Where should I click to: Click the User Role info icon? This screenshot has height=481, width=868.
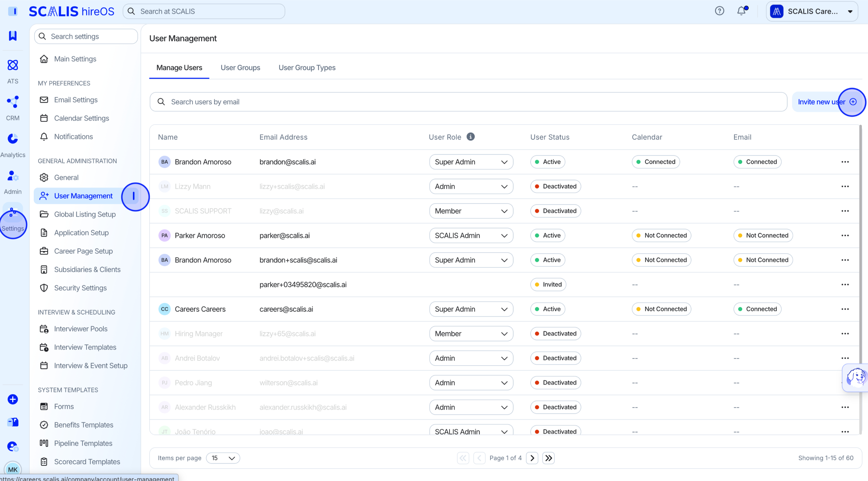click(x=471, y=137)
